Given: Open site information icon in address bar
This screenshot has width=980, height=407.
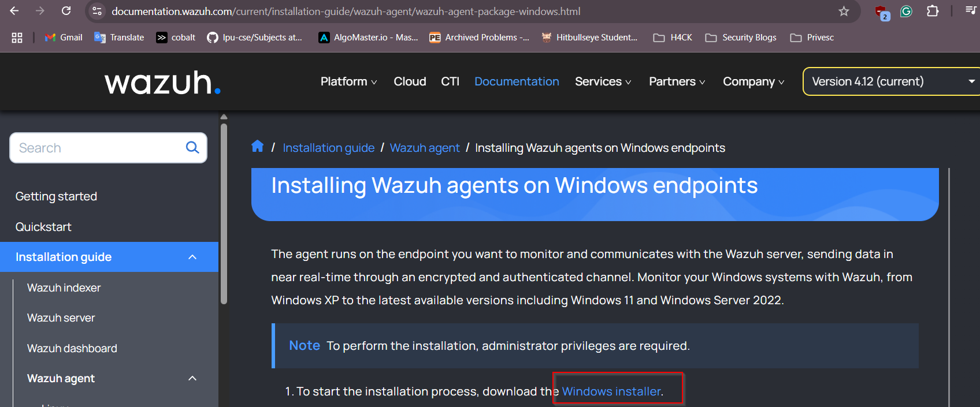Looking at the screenshot, I should 97,11.
